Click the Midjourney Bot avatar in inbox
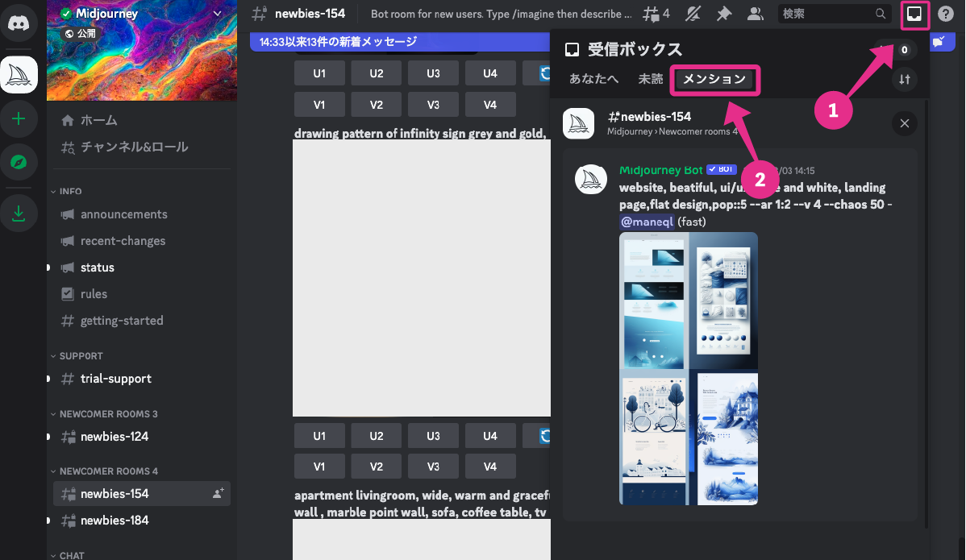This screenshot has width=966, height=560. [x=591, y=179]
